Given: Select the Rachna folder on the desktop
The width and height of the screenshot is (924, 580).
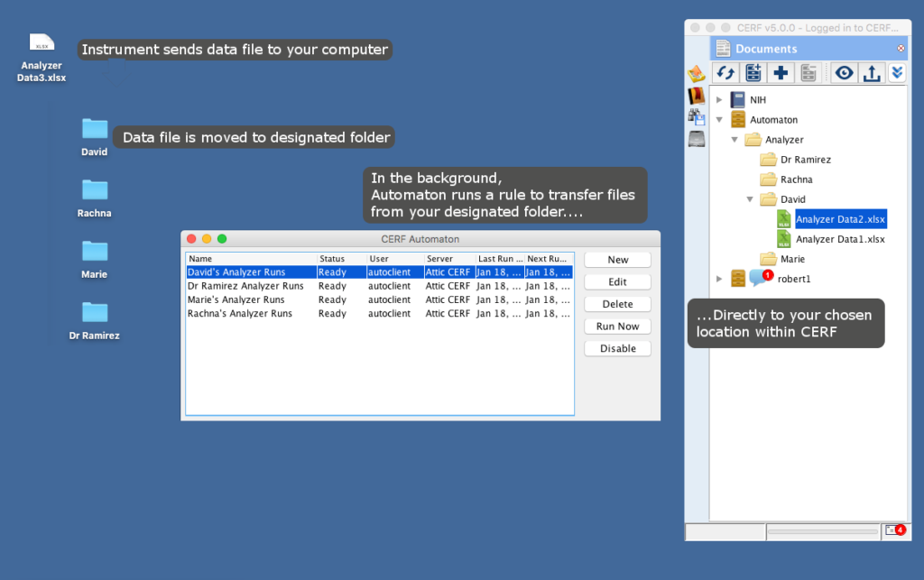Looking at the screenshot, I should [x=94, y=198].
